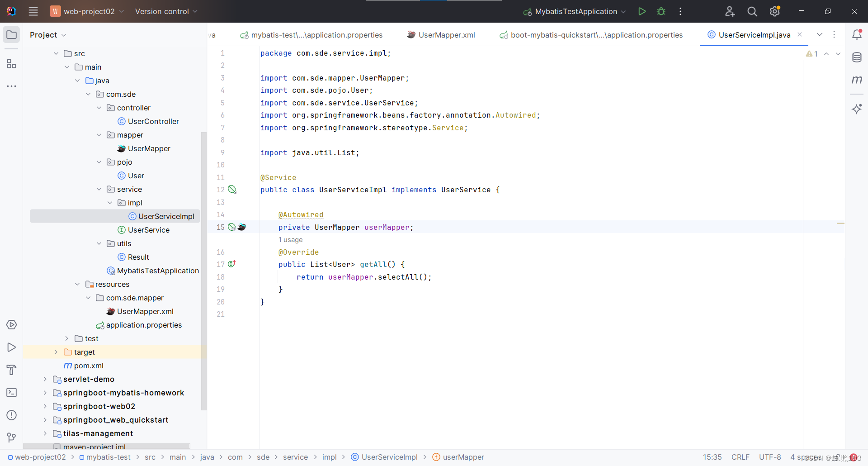Open the Maven tool window
868x466 pixels.
click(x=857, y=80)
